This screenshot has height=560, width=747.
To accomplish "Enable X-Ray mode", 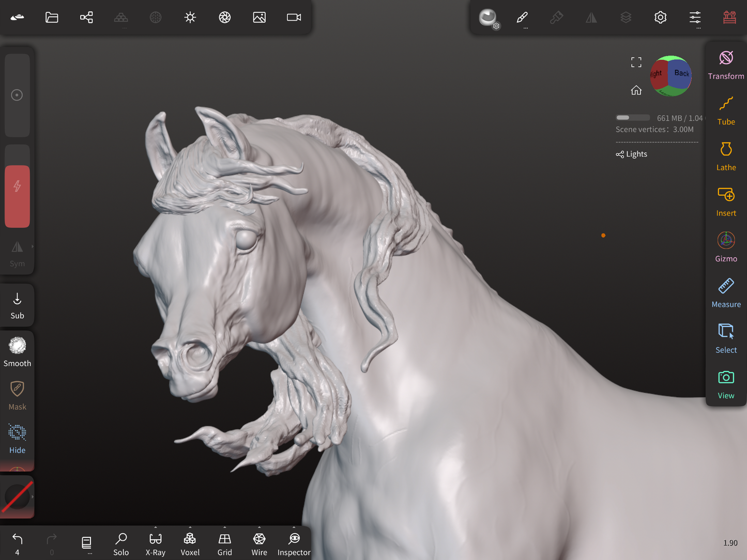I will tap(155, 545).
